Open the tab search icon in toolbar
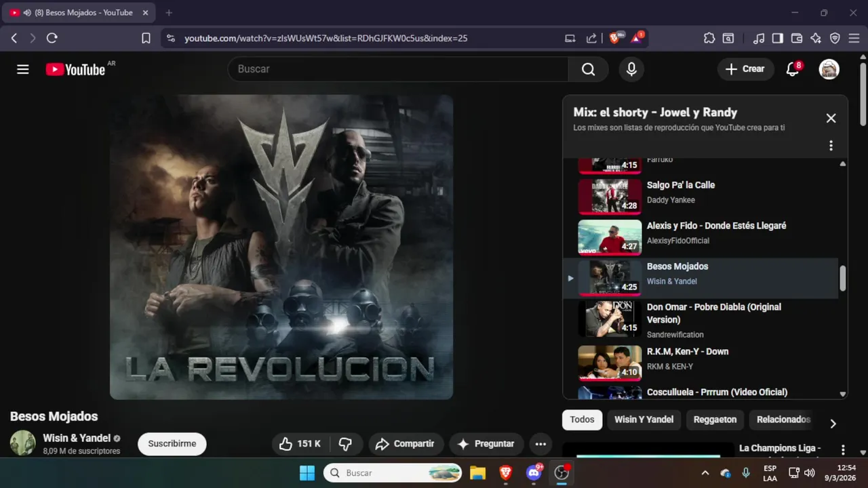 (x=728, y=39)
